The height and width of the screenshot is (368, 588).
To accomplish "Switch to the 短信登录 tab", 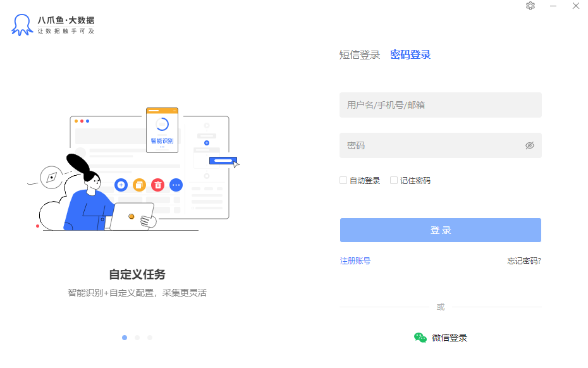I will 360,55.
